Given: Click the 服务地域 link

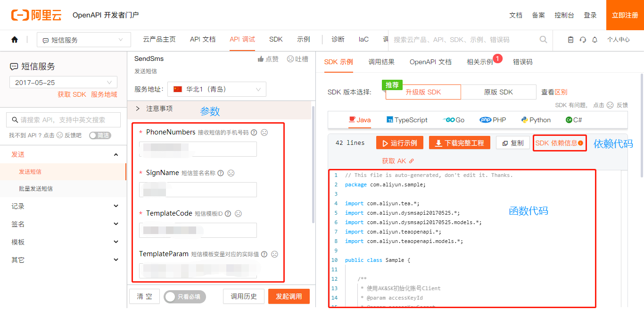Looking at the screenshot, I should point(104,94).
